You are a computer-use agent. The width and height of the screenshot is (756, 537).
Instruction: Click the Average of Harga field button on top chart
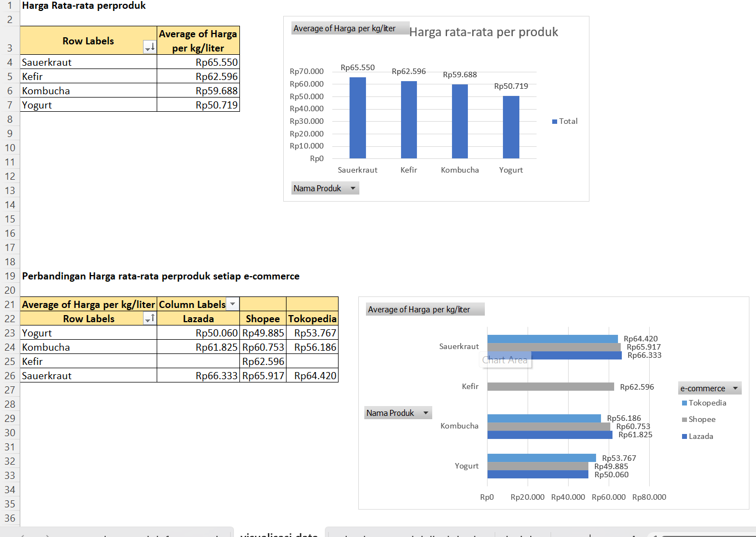350,28
